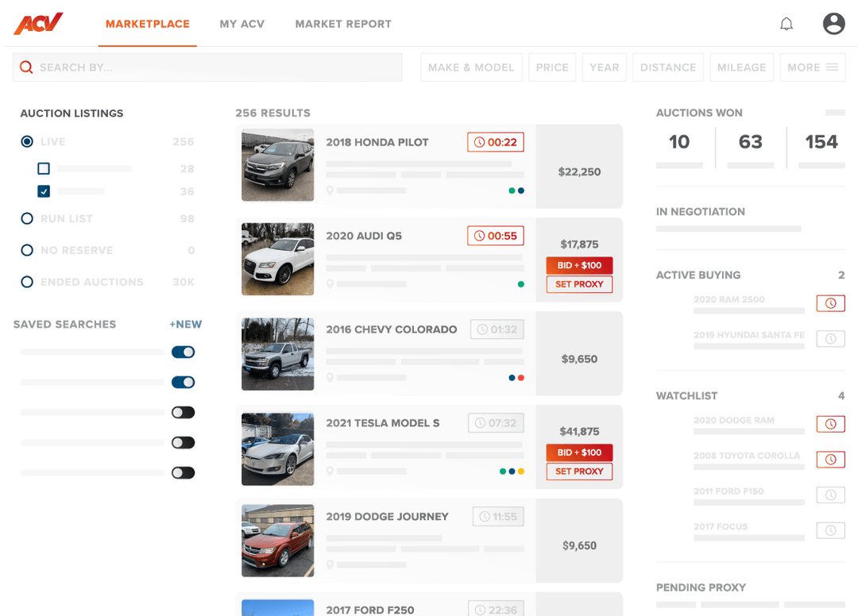Click the countdown timer on 2018 Honda Pilot
Viewport: 858px width, 616px height.
[x=497, y=141]
